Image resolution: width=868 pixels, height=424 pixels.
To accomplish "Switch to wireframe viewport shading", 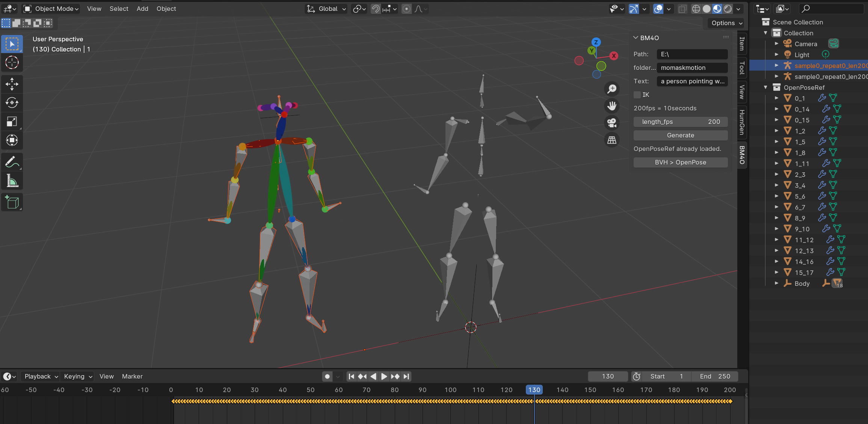I will click(696, 9).
